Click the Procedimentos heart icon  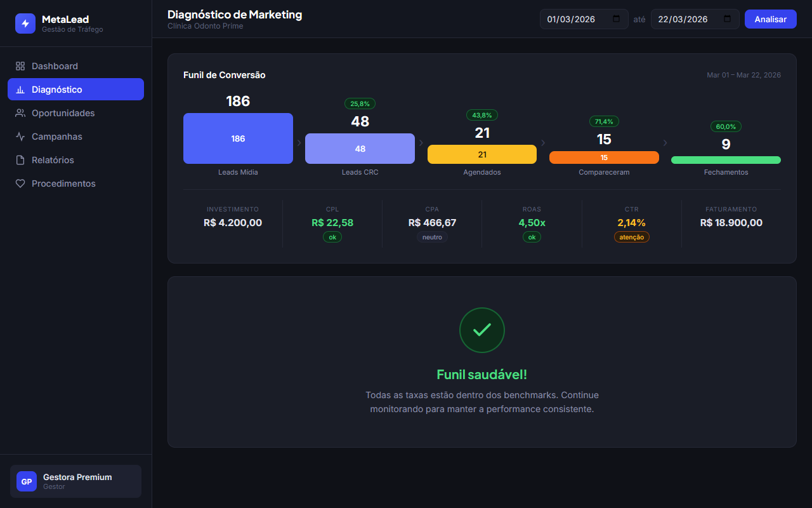tap(20, 184)
